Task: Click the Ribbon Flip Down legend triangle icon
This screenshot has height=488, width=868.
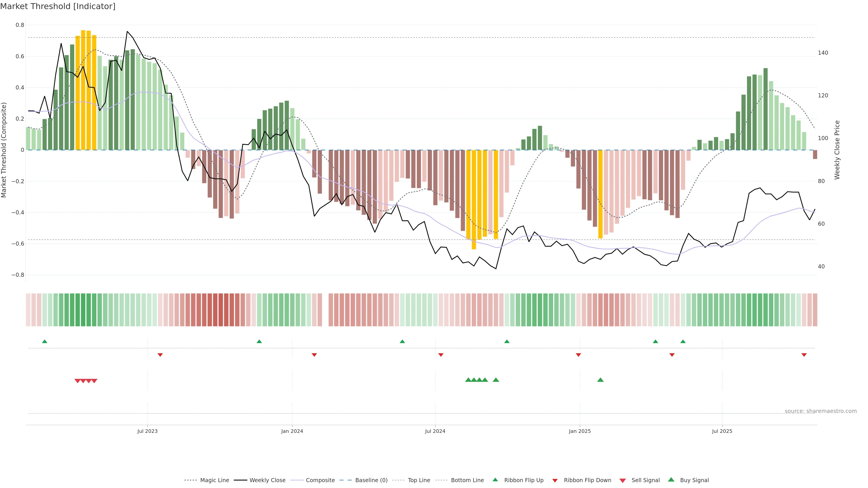Action: [x=555, y=481]
